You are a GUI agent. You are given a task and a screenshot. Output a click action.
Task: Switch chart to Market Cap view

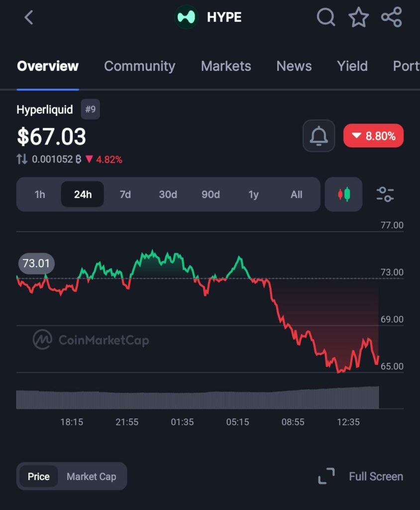(x=92, y=477)
